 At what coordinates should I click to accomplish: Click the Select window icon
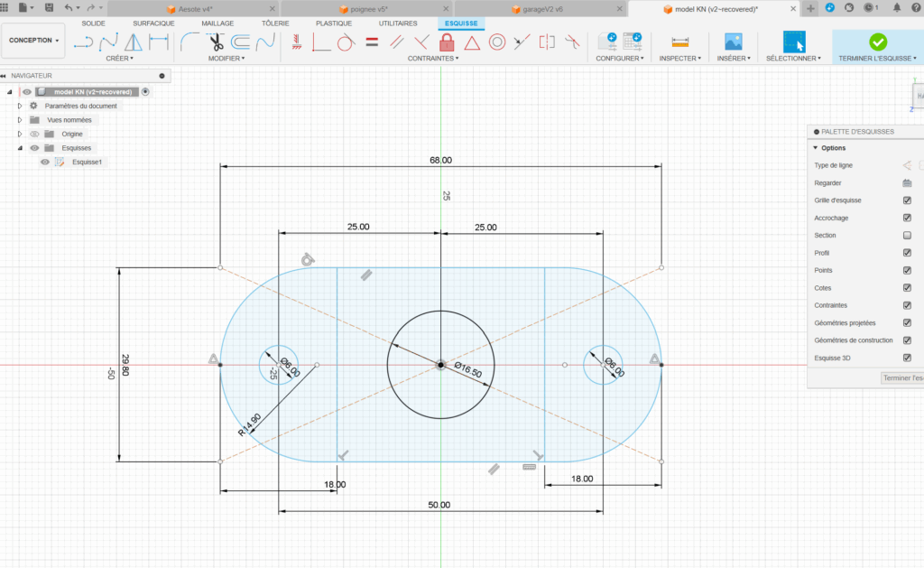[794, 42]
